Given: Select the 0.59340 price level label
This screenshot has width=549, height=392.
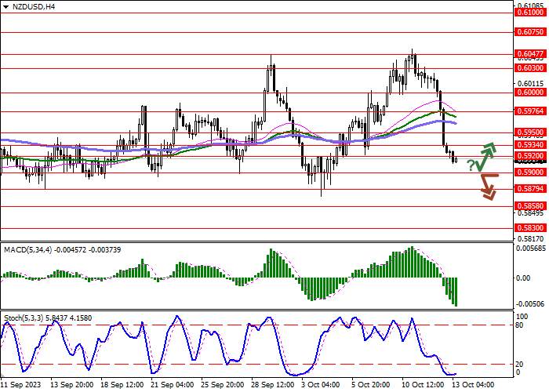Looking at the screenshot, I should point(531,145).
